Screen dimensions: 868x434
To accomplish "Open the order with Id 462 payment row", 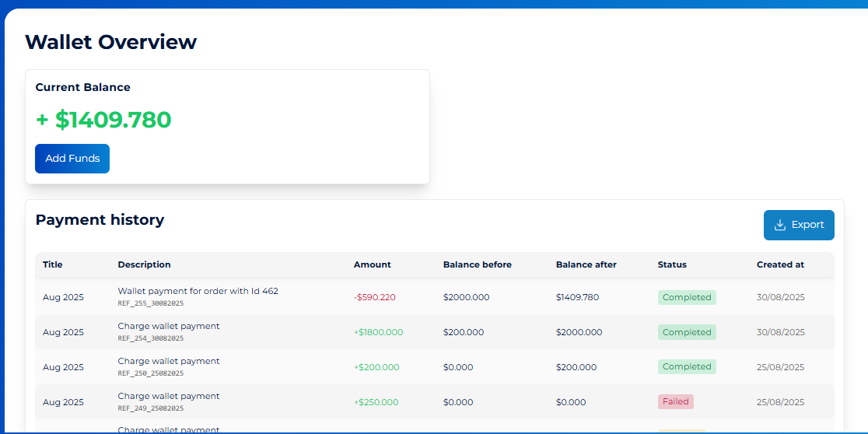I will (198, 291).
